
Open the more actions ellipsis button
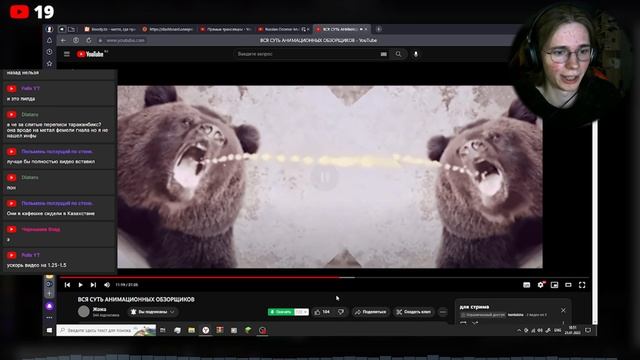[443, 312]
